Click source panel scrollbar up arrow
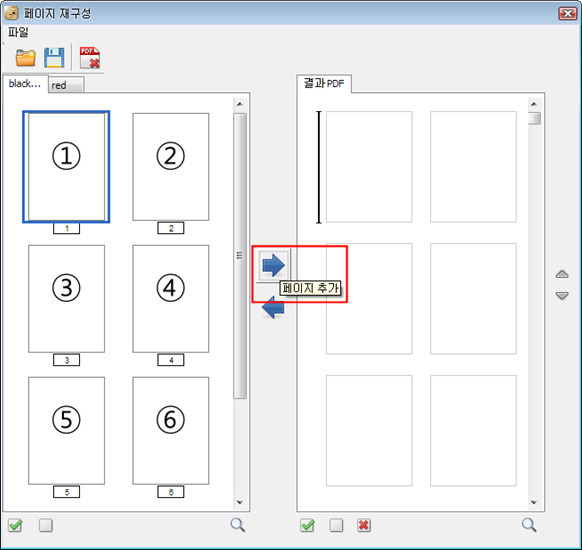 [240, 104]
